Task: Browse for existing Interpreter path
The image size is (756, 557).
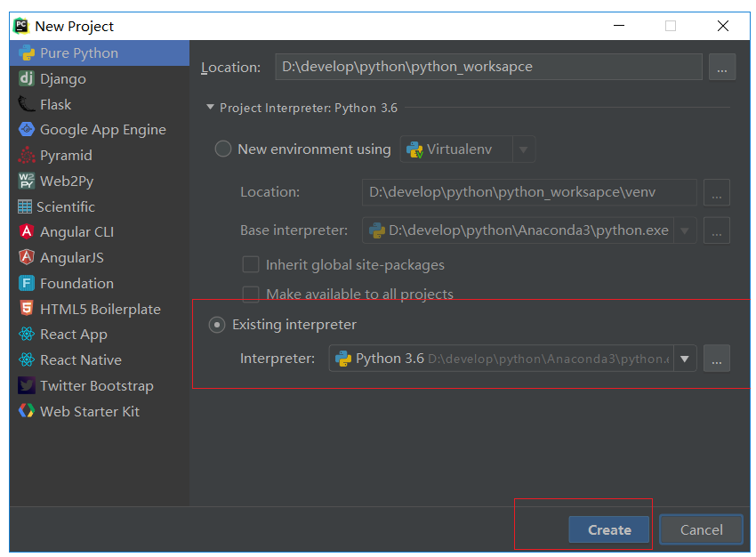Action: (717, 359)
